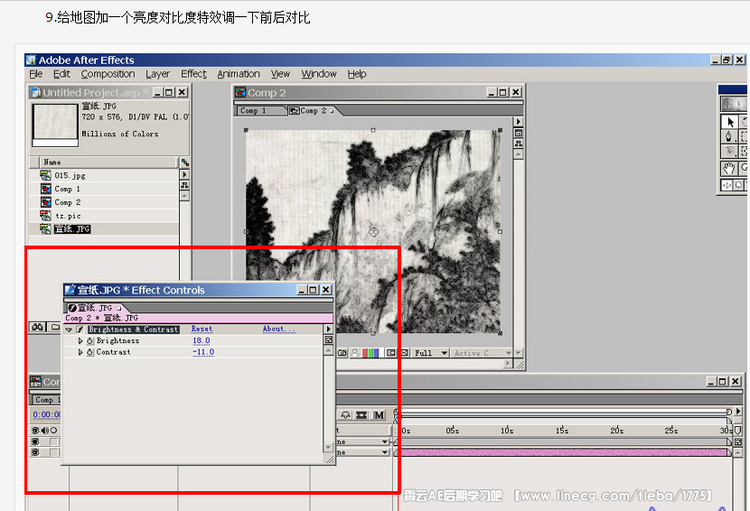Screen dimensions: 750x511
Task: Select the Pen tool in toolbox
Action: (x=728, y=137)
